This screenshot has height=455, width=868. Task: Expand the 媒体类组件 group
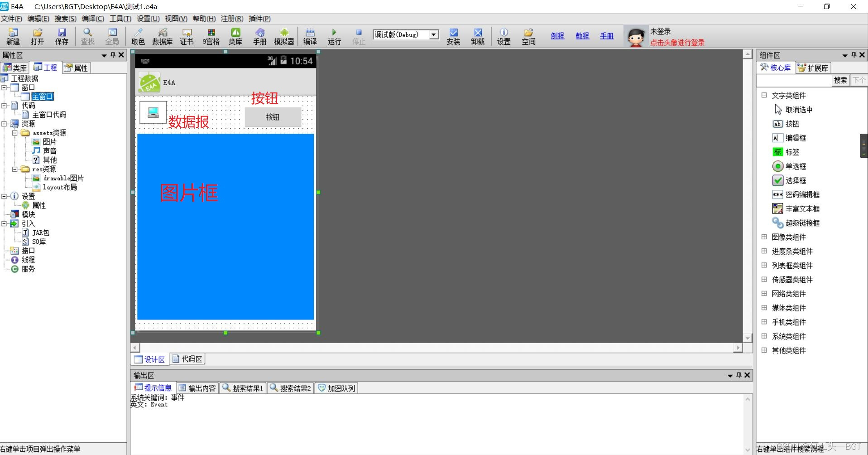click(764, 307)
